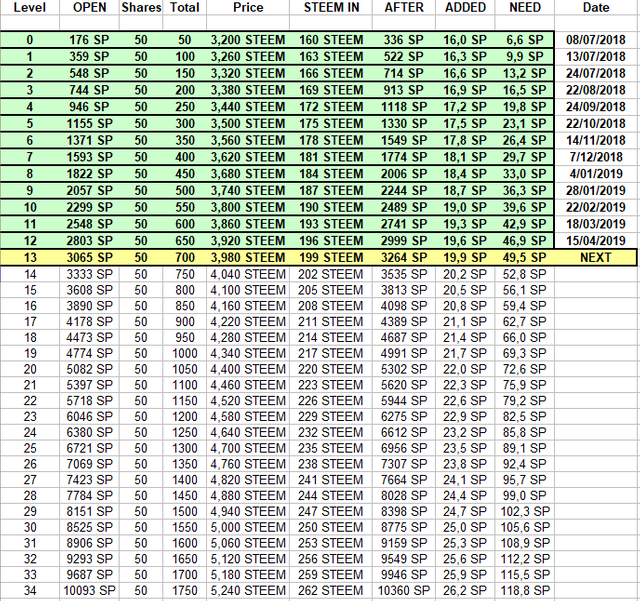Screen dimensions: 640x601
Task: Click 232 STEEM cell
Action: [331, 433]
